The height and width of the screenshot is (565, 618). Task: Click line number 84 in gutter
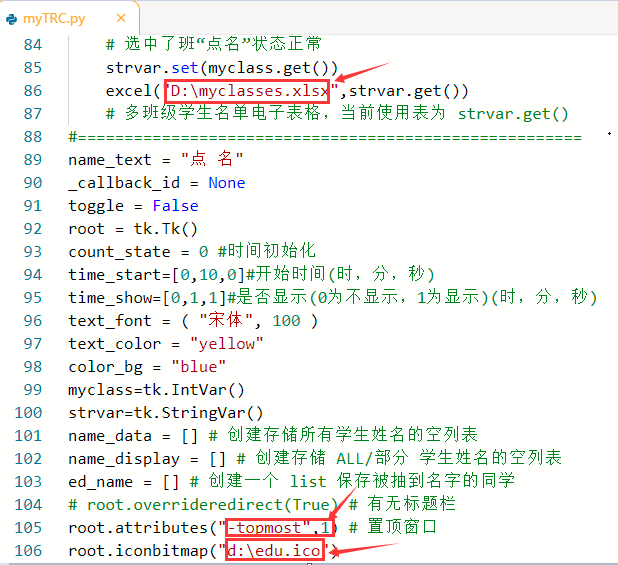point(33,45)
